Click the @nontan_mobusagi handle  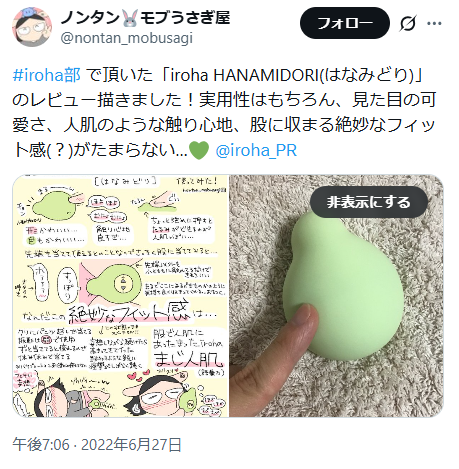[127, 38]
